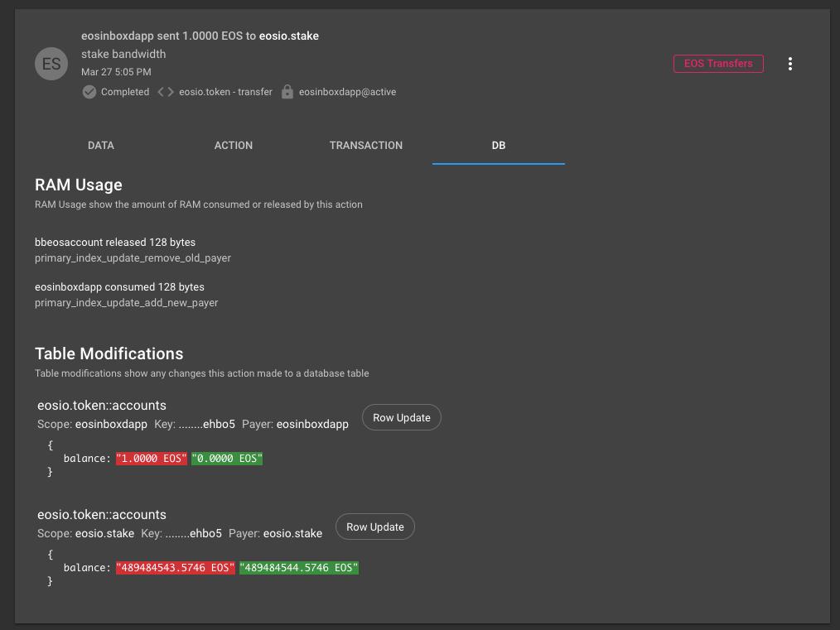Viewport: 840px width, 630px height.
Task: Click the code brackets icon beside eosio.token
Action: 165,92
